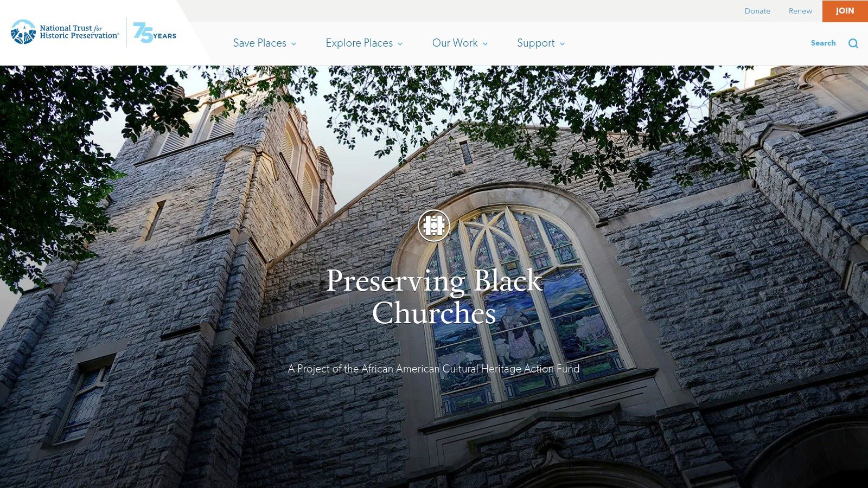Image resolution: width=868 pixels, height=488 pixels.
Task: Expand the Our Work navigation dropdown
Action: [x=485, y=43]
